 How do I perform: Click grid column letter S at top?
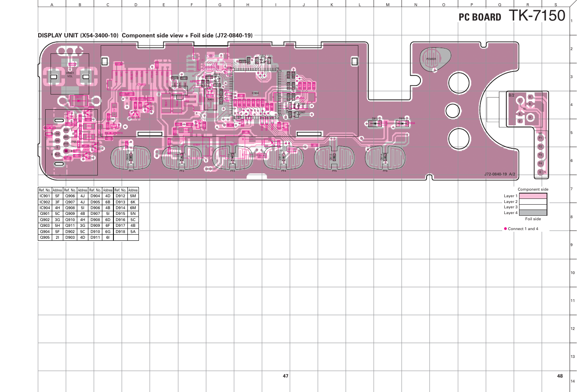pyautogui.click(x=556, y=5)
